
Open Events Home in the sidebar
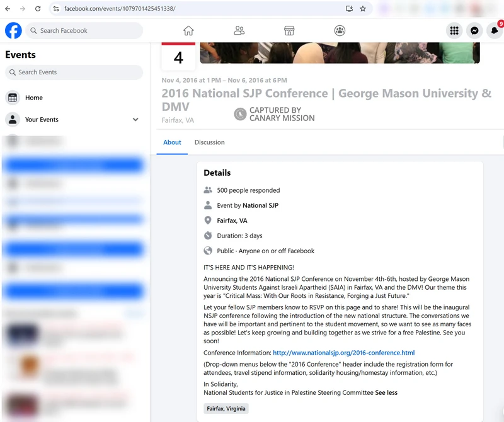(x=74, y=98)
